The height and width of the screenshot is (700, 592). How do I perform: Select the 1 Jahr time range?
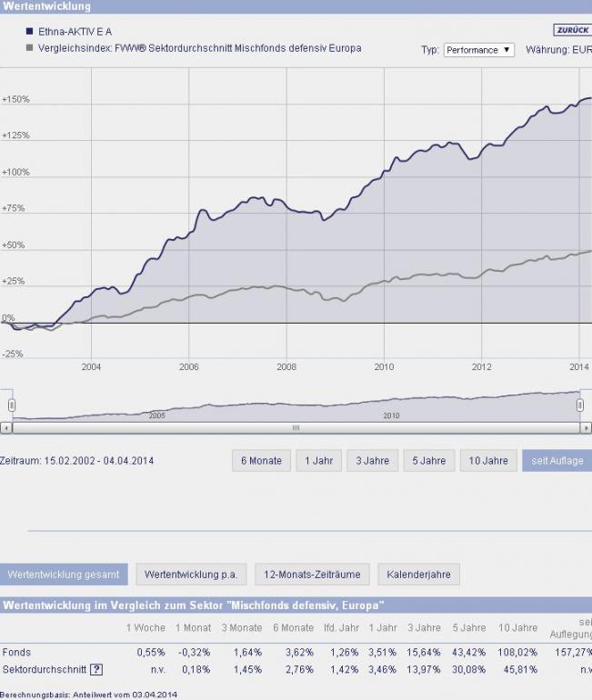[x=318, y=461]
